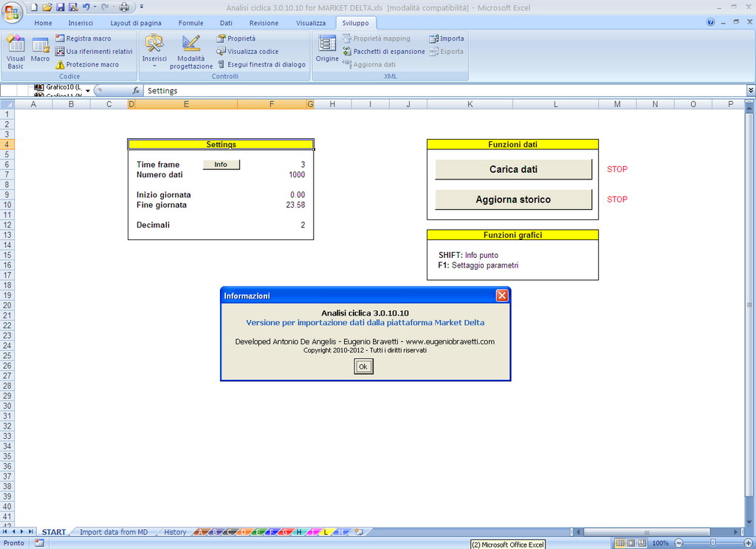Customize the quick access toolbar dropdown
This screenshot has width=756, height=549.
(x=142, y=7)
